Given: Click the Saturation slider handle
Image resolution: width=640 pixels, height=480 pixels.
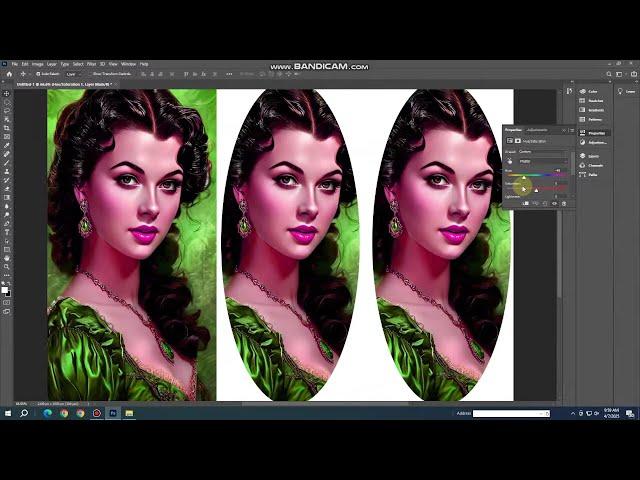Looking at the screenshot, I should [x=536, y=190].
